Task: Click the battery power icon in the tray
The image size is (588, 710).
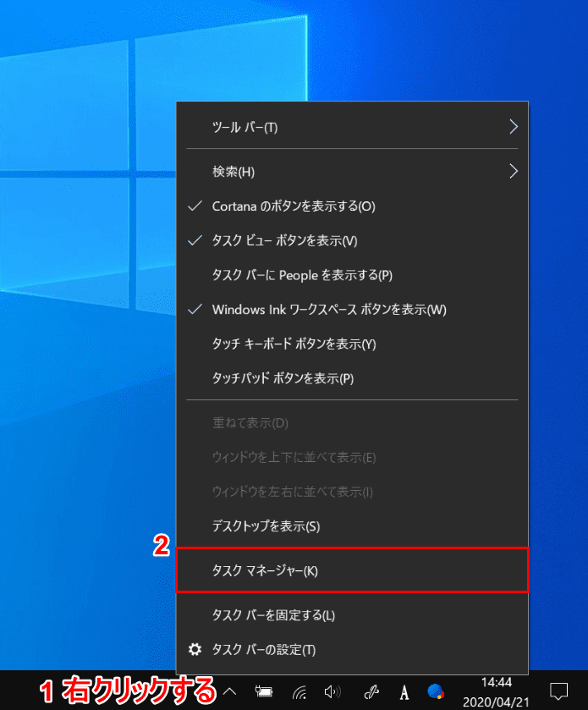Action: (263, 691)
